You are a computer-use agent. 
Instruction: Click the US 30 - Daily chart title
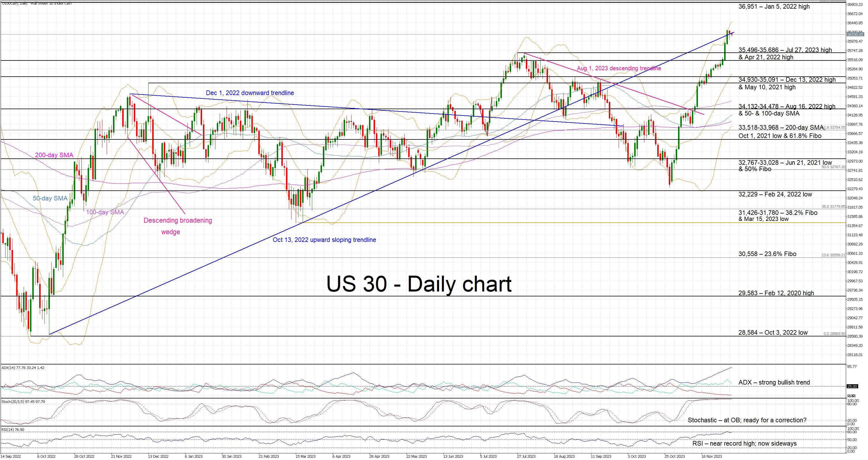pyautogui.click(x=419, y=284)
